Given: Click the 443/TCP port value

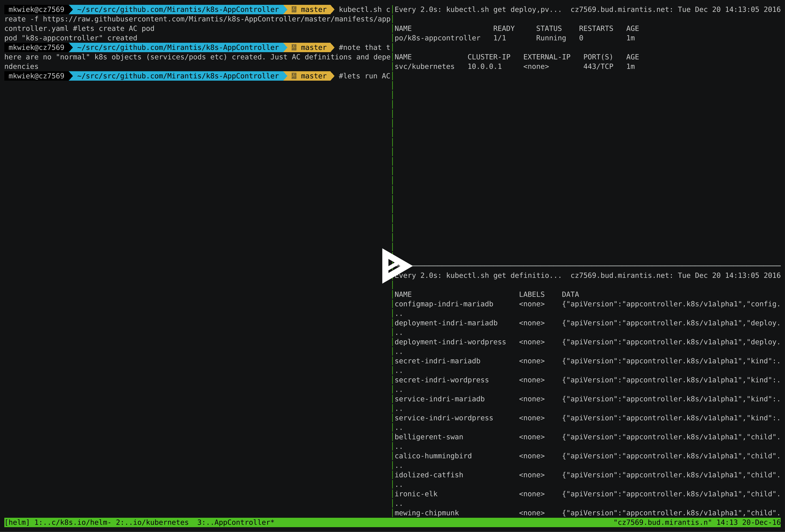Looking at the screenshot, I should [598, 66].
